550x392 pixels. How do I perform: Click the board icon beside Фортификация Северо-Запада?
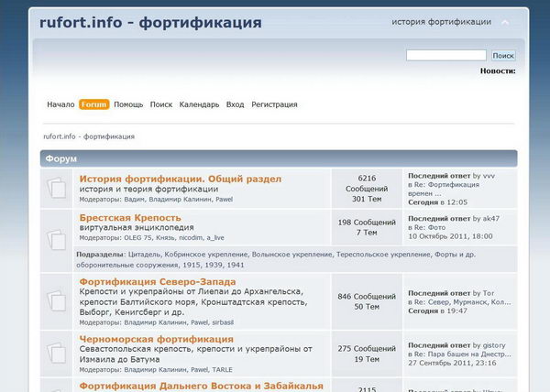click(56, 301)
